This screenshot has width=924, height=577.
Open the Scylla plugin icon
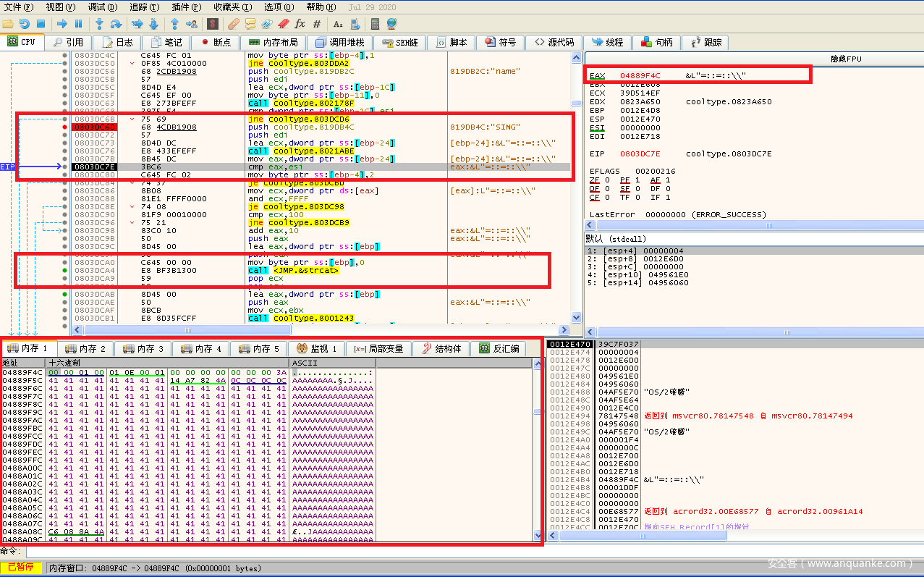pos(213,24)
